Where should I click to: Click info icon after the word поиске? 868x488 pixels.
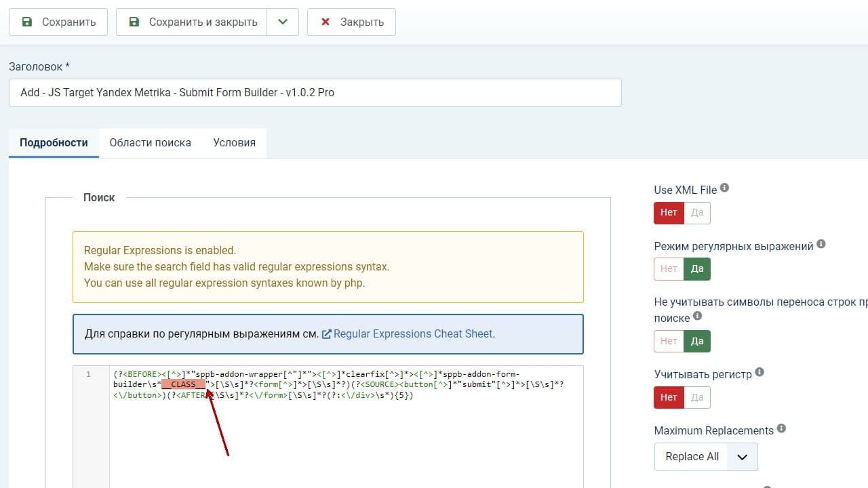click(698, 316)
